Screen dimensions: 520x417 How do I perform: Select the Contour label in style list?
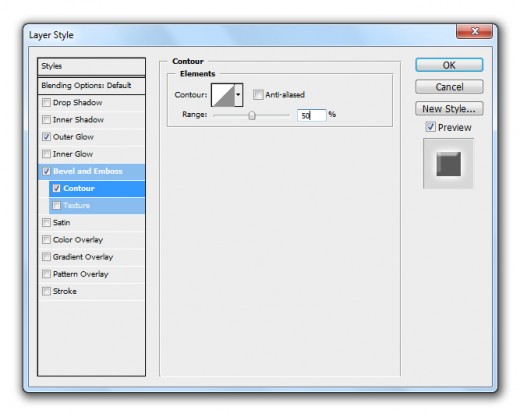[79, 188]
